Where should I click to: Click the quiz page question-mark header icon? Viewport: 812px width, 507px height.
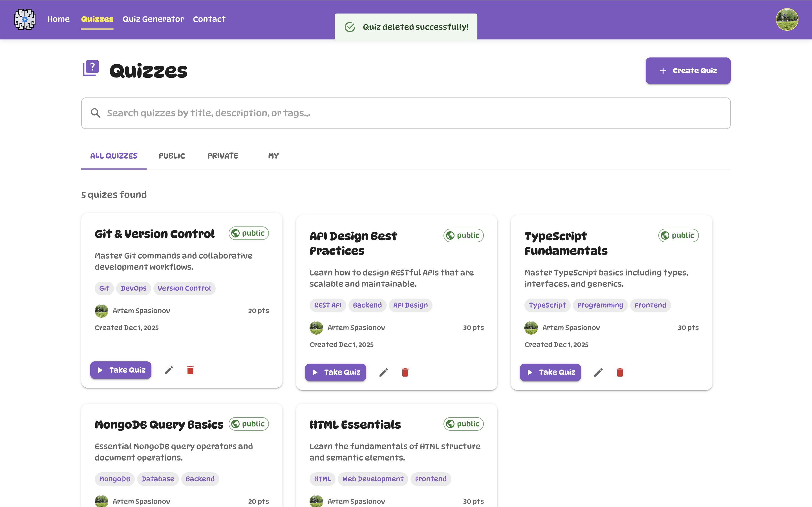pos(91,68)
